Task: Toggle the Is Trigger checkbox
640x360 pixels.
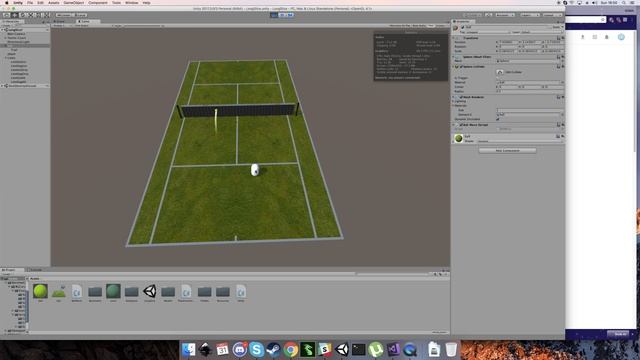Action: pyautogui.click(x=498, y=78)
